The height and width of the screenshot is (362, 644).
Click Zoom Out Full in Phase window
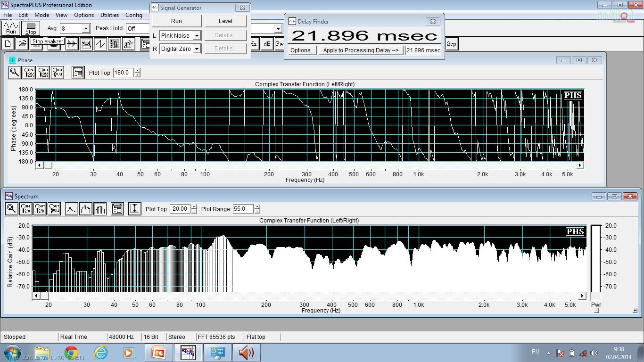click(58, 73)
